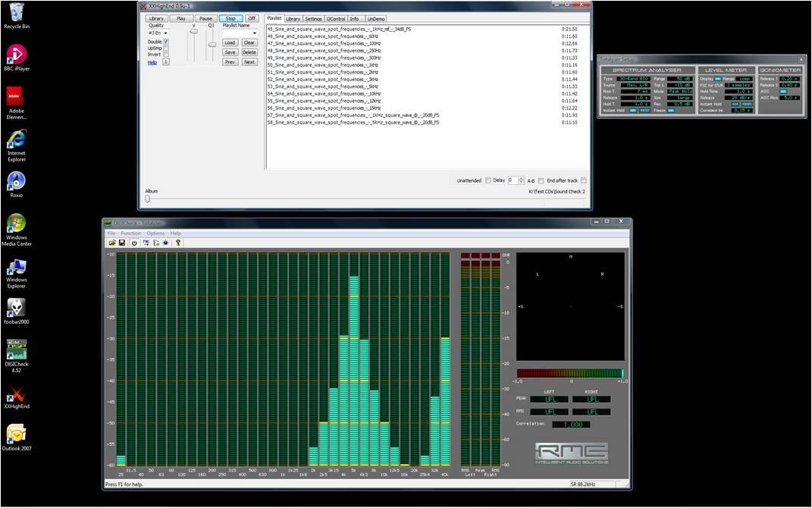Click the Album position slider handle

(x=147, y=199)
